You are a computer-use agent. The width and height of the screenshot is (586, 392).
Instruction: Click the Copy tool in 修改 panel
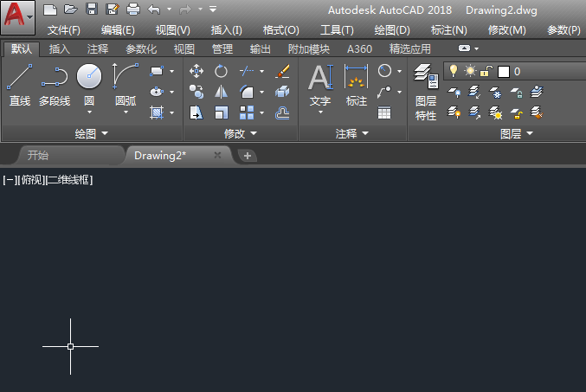(x=196, y=92)
